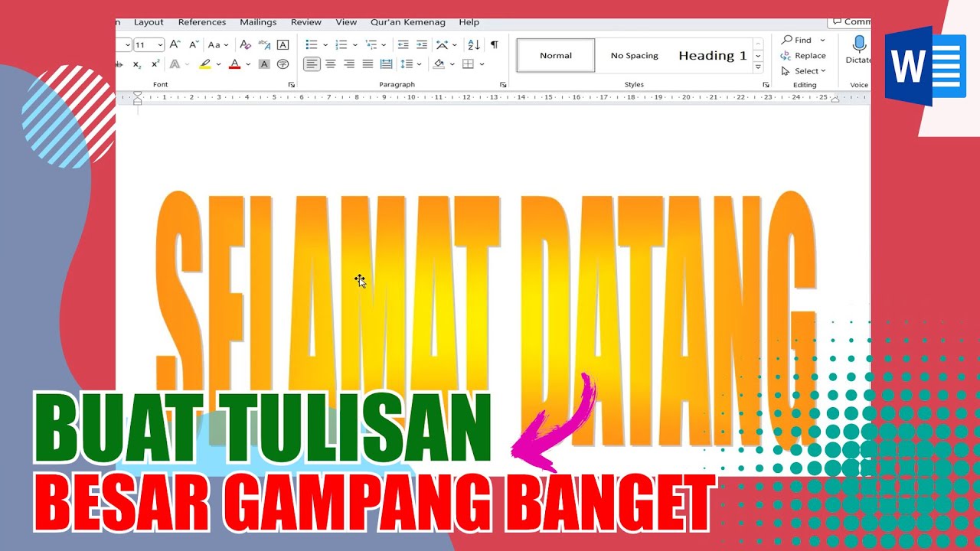980x551 pixels.
Task: Open the Comments button
Action: tap(851, 22)
